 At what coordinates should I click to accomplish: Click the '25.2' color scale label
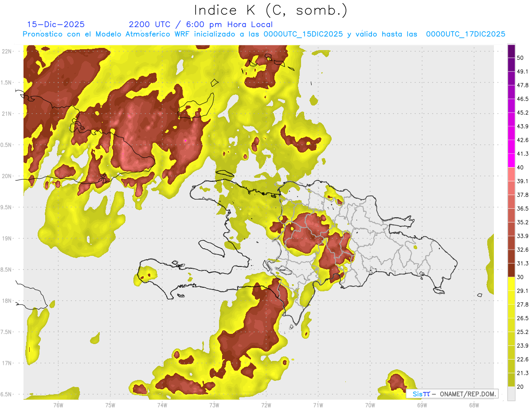tap(522, 332)
